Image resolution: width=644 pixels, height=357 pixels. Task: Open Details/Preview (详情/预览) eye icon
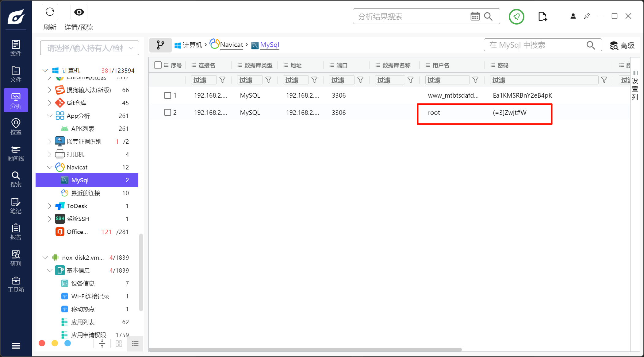tap(79, 12)
